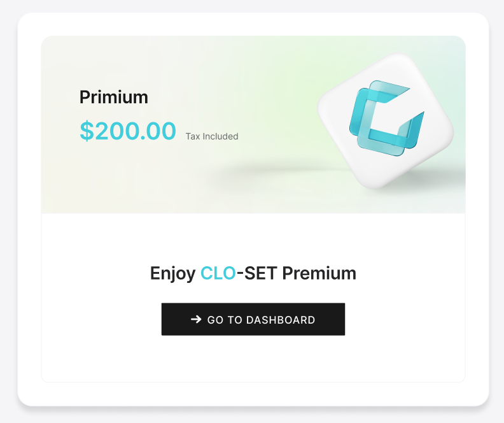Click the word Premium in the heading
The image size is (504, 423).
point(319,273)
